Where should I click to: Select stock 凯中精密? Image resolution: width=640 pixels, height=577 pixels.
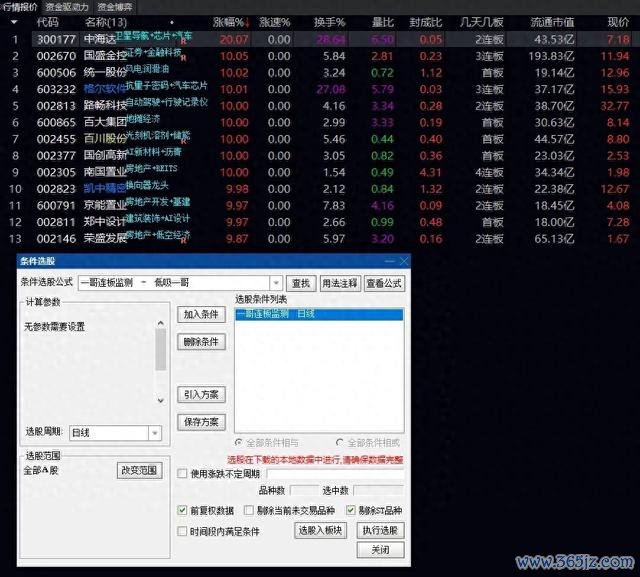point(105,189)
